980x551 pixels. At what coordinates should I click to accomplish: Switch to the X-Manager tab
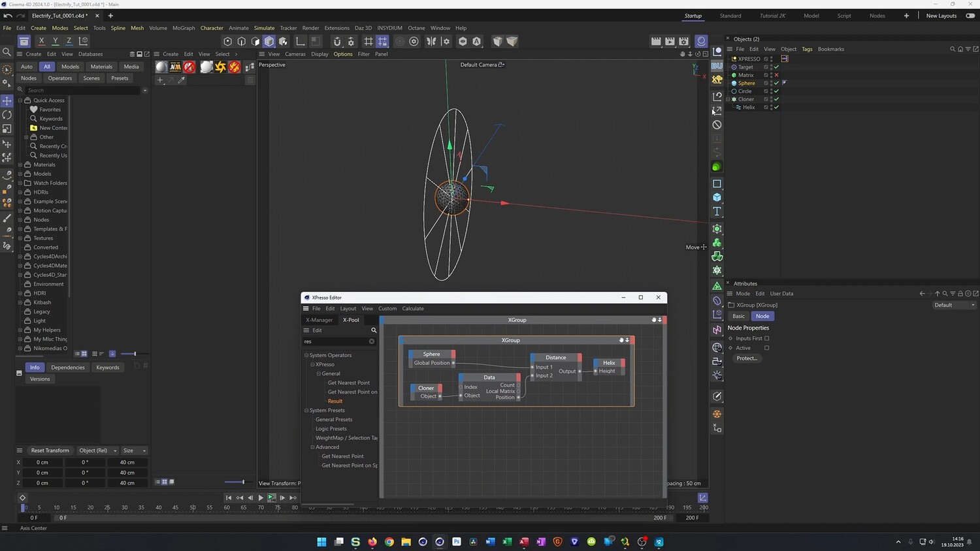click(319, 320)
